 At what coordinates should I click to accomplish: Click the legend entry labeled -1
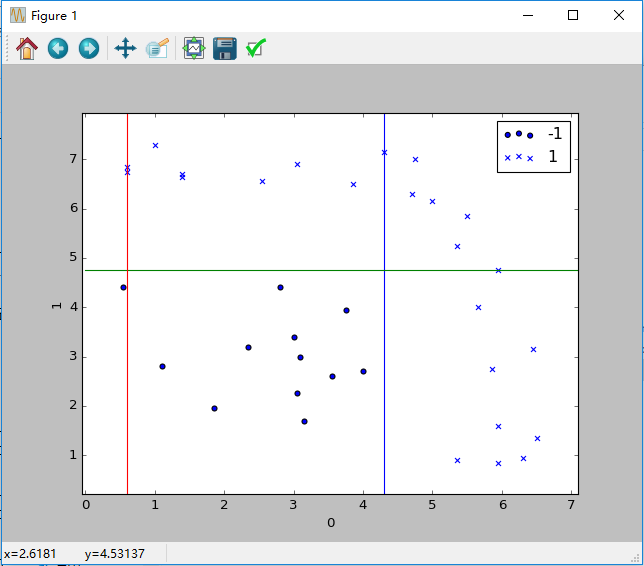(533, 134)
